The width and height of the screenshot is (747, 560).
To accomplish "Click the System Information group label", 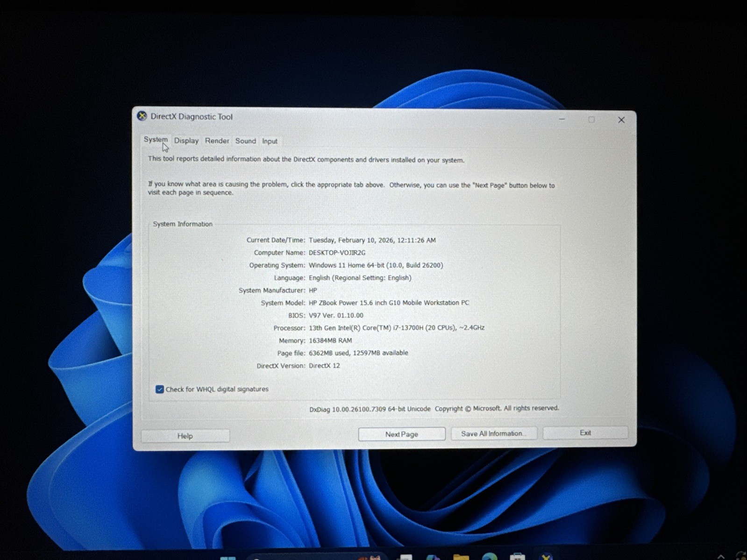I will click(183, 224).
